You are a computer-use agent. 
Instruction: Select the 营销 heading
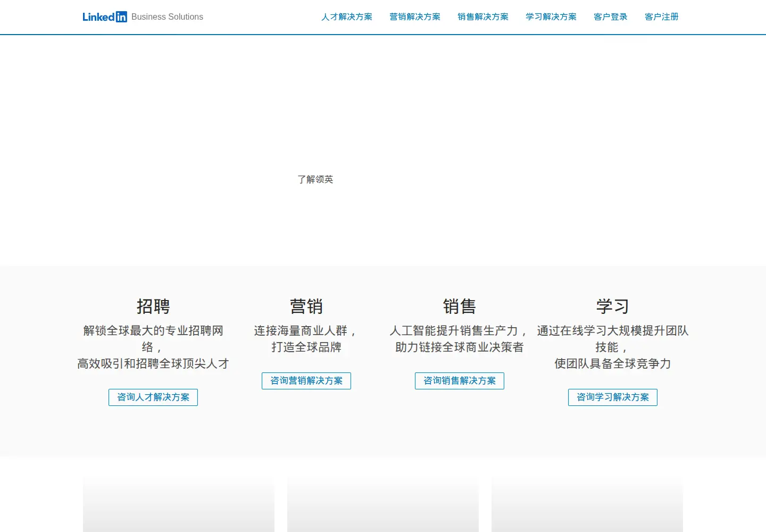(306, 306)
